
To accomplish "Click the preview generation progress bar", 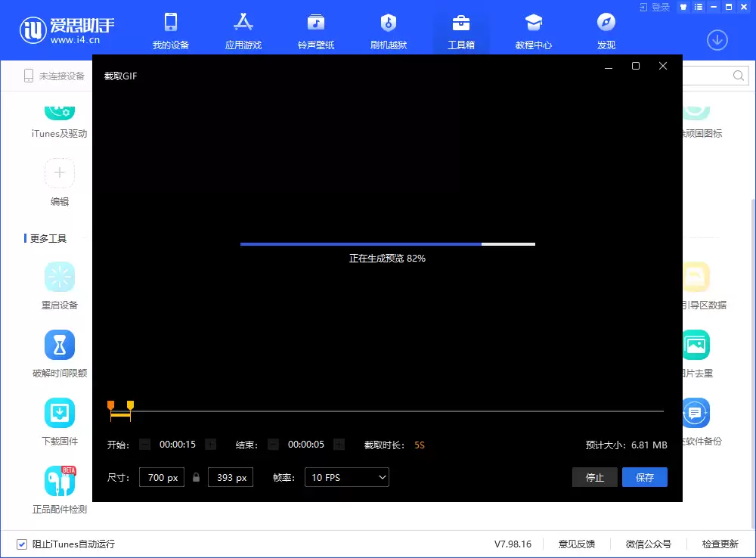I will (x=388, y=244).
